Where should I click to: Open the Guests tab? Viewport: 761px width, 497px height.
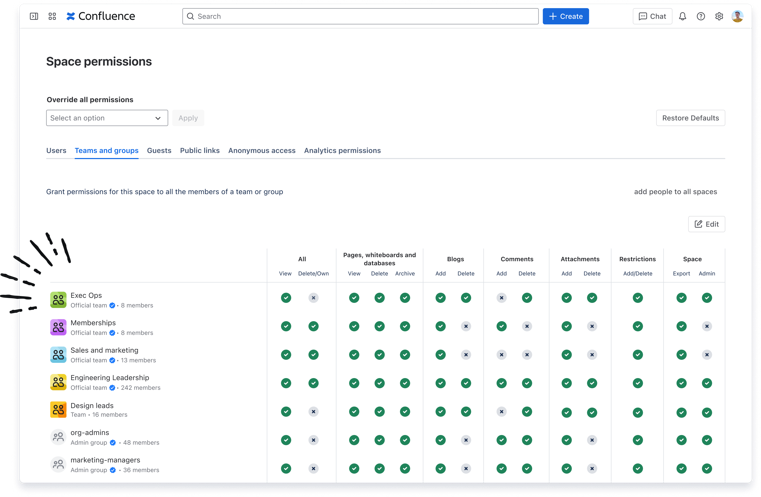pos(159,151)
